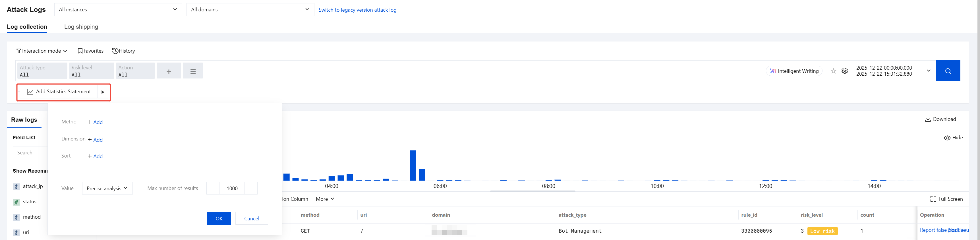Open query History
This screenshot has width=980, height=240.
coord(124,51)
